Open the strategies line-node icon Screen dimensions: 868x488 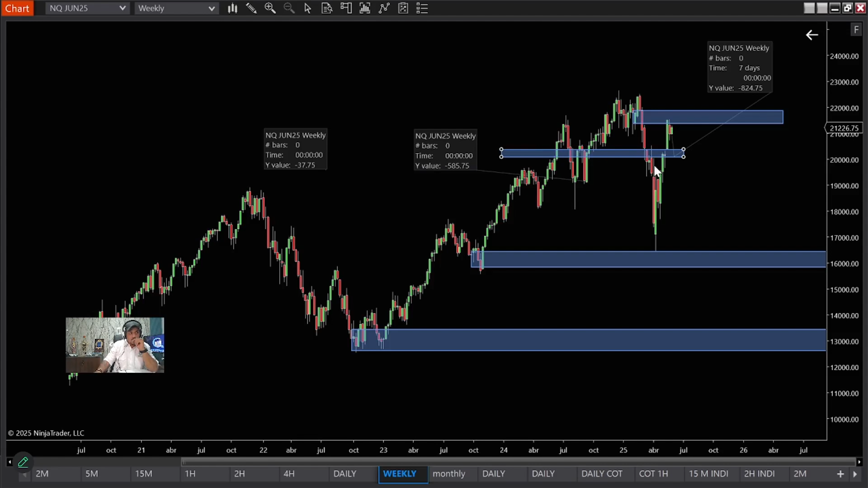pos(384,8)
